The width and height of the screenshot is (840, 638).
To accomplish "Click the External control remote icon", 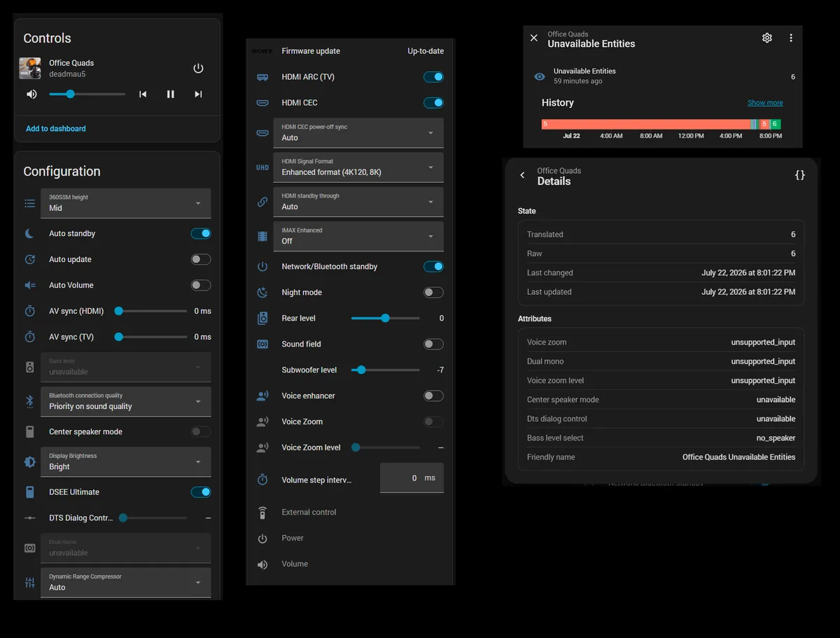I will (x=262, y=512).
